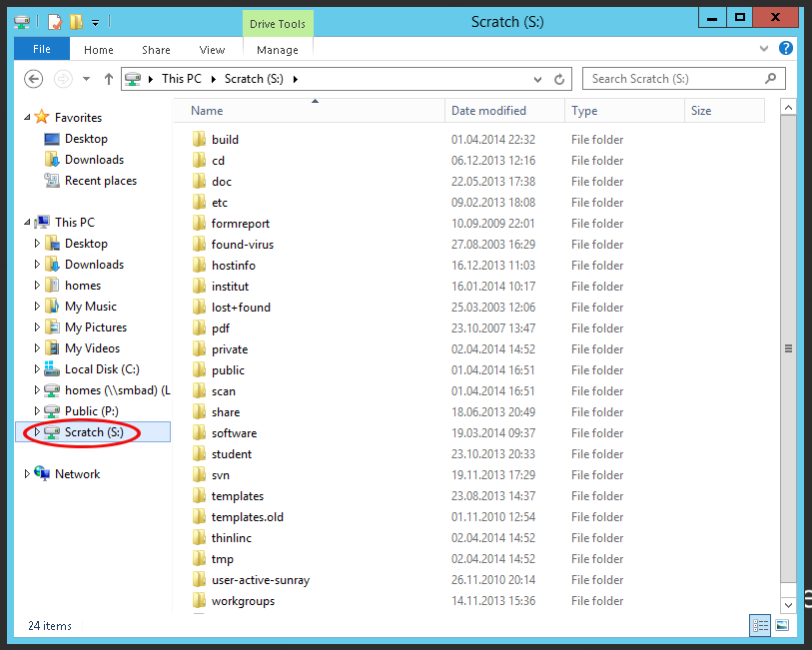
Task: Click Scratch (S:) in the address bar
Action: pyautogui.click(x=254, y=79)
